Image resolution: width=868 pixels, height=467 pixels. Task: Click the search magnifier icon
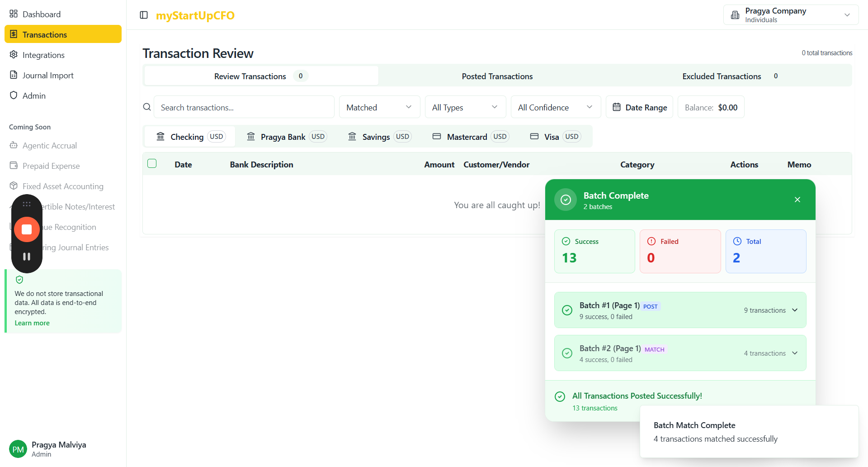click(x=147, y=107)
